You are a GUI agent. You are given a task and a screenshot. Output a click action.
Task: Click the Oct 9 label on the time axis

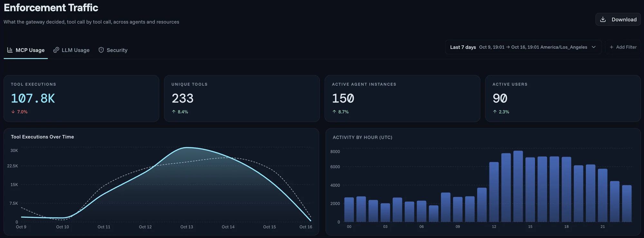(x=21, y=227)
